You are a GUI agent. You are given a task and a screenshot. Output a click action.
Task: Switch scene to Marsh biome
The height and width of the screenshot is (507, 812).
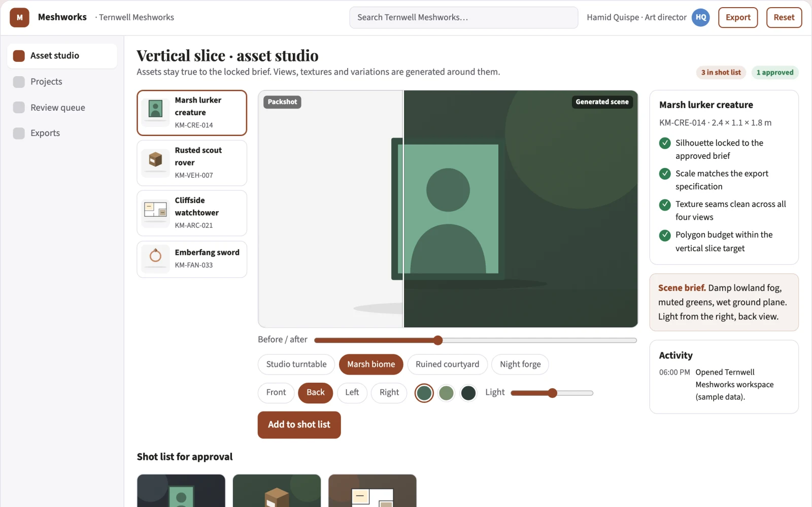tap(371, 364)
